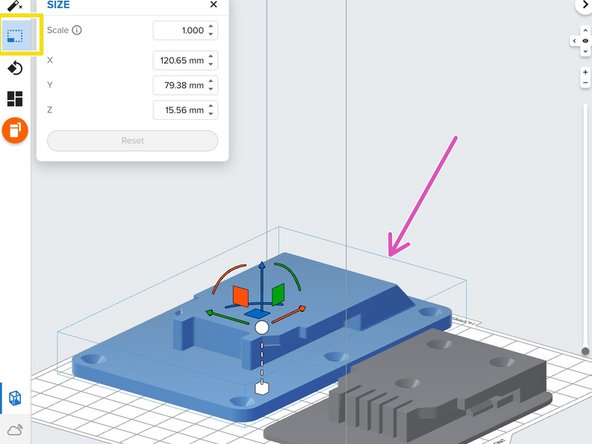
Task: Open the Orientation rotate tool
Action: point(15,68)
